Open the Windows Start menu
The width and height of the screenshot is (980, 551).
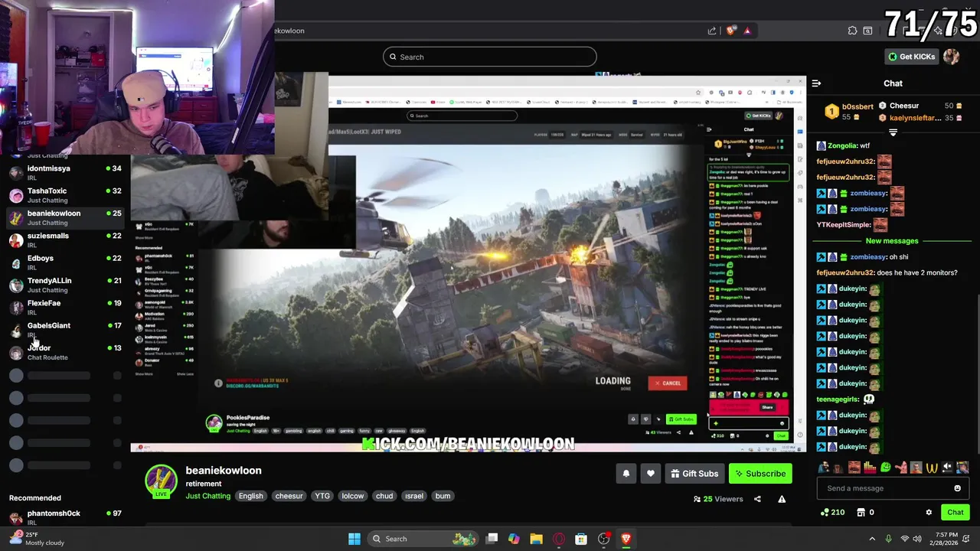(x=354, y=539)
